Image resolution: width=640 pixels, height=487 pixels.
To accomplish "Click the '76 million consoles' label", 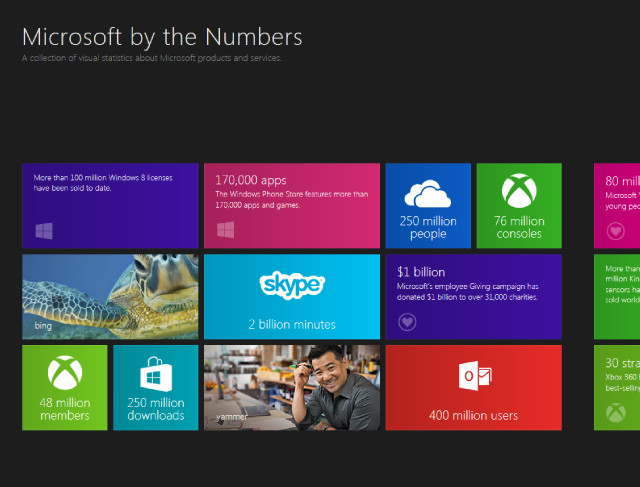I will 519,227.
